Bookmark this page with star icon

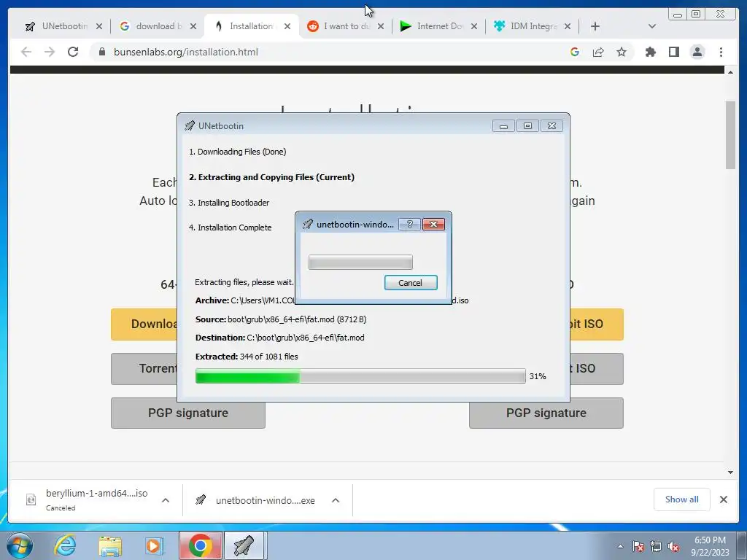pos(622,52)
